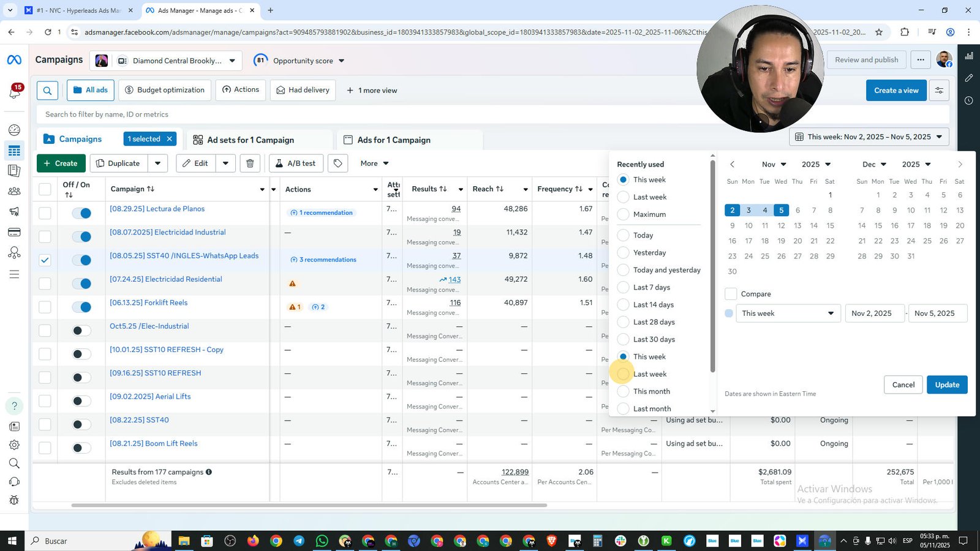The width and height of the screenshot is (980, 551).
Task: Open the Help question mark icon
Action: (14, 406)
